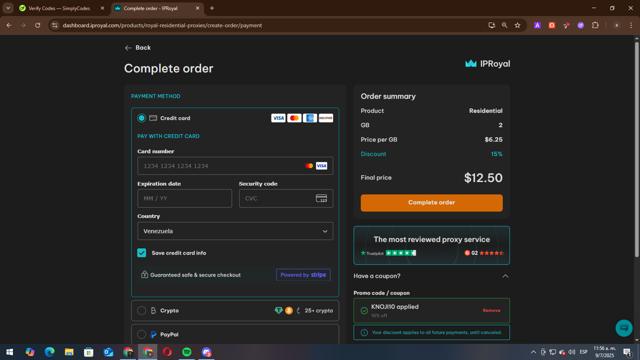Select the Crypto payment radio button
Screen dimensions: 640x360
click(142, 311)
